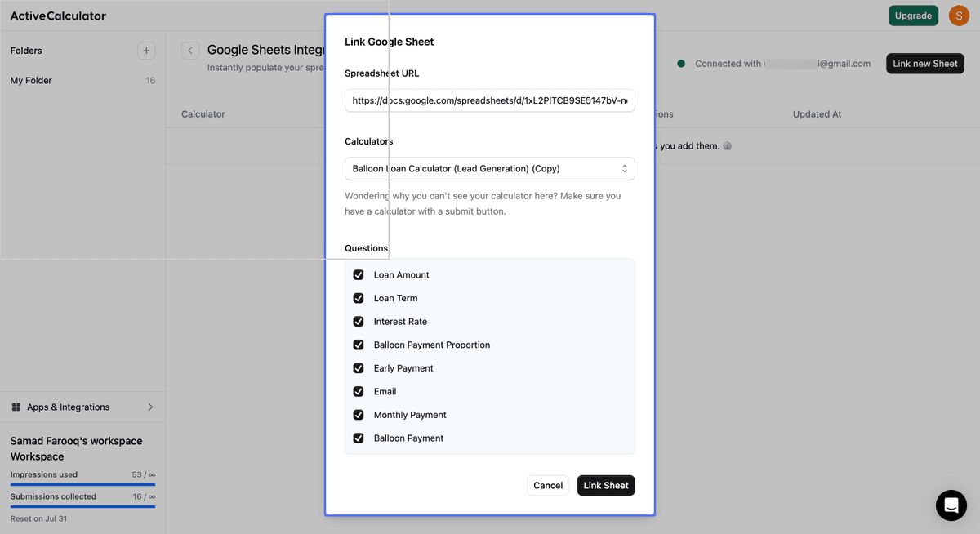The image size is (980, 534).
Task: Uncheck the Loan Term checkbox
Action: [x=359, y=298]
